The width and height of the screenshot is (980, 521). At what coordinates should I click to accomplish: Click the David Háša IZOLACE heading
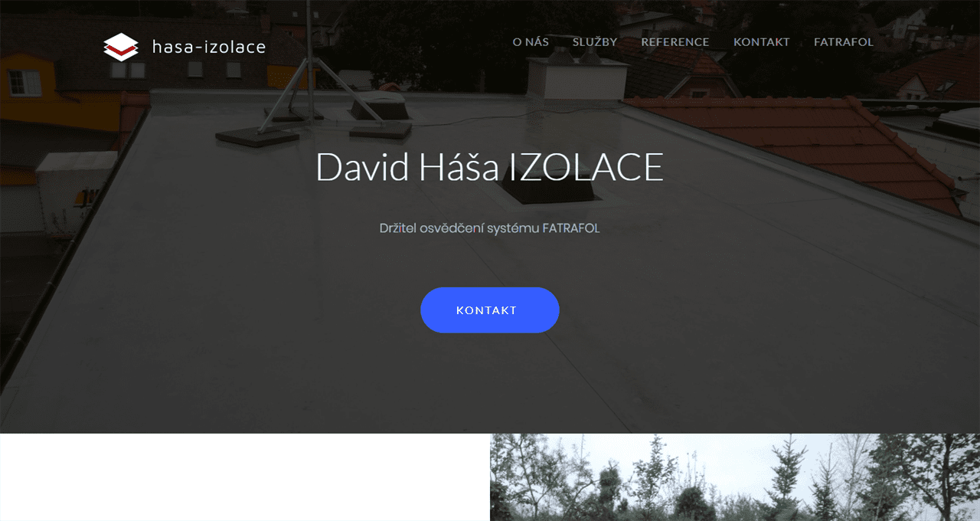(490, 167)
